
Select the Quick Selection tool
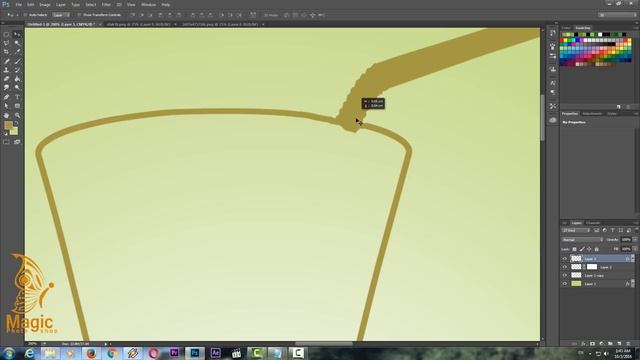tap(17, 43)
